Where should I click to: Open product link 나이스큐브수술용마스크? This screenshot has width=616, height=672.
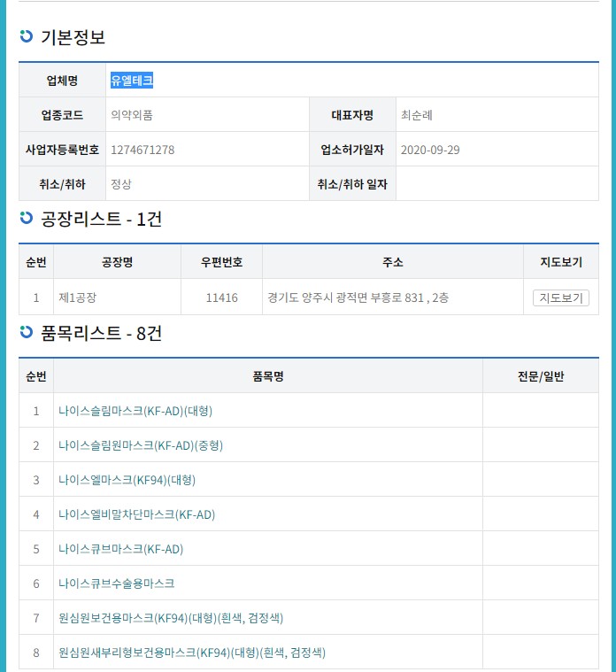(117, 583)
